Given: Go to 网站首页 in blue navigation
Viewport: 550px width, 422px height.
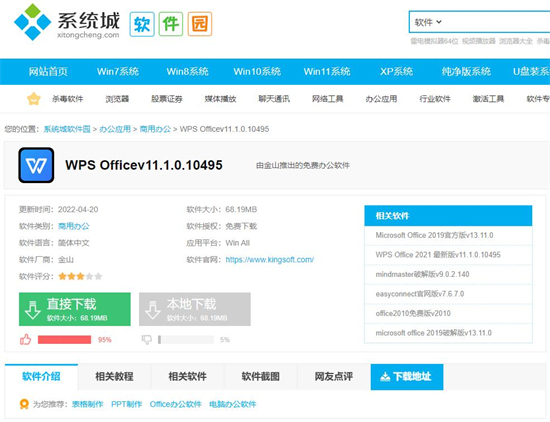Looking at the screenshot, I should pos(48,72).
